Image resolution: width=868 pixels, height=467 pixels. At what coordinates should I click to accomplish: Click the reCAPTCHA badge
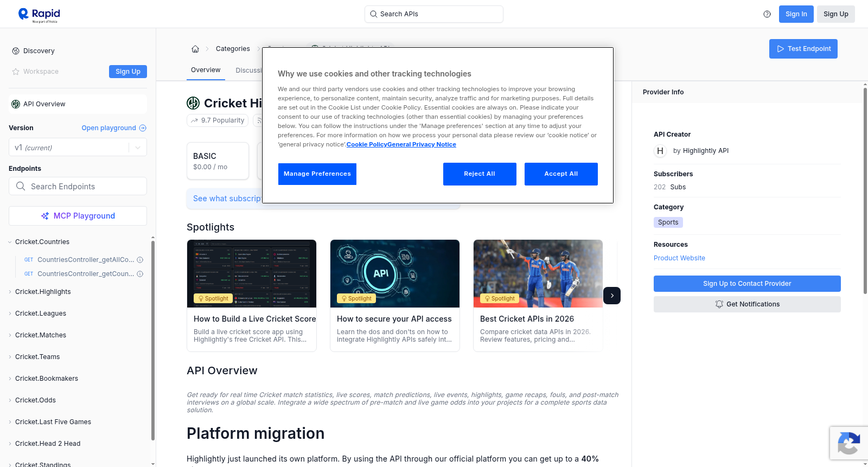[849, 443]
